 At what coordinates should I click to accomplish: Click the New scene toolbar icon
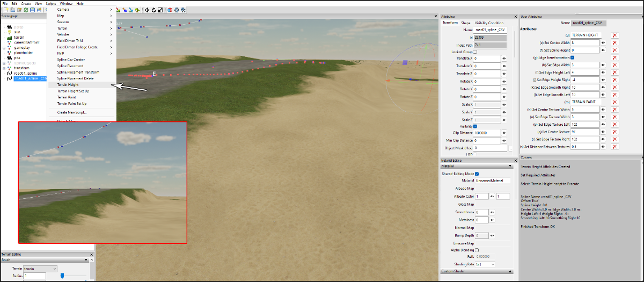point(5,10)
